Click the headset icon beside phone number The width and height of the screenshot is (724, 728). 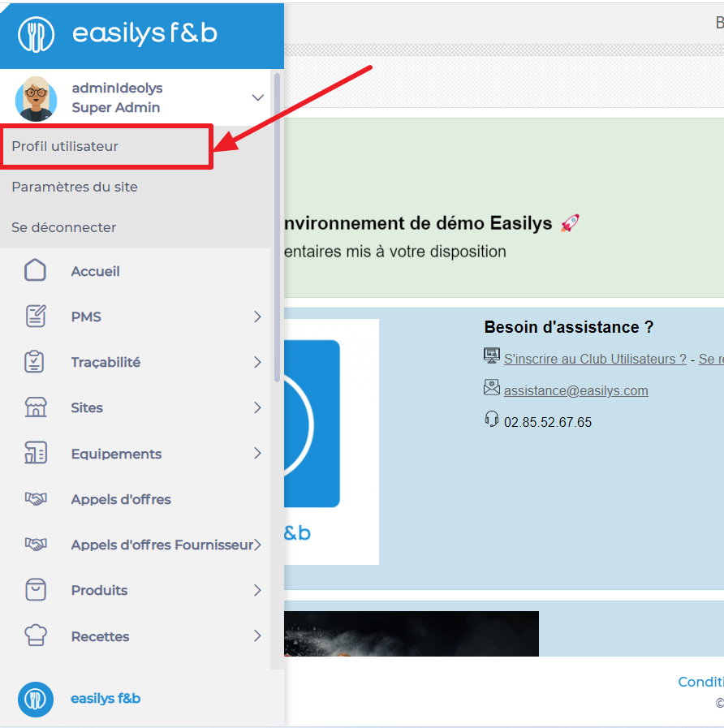click(491, 419)
